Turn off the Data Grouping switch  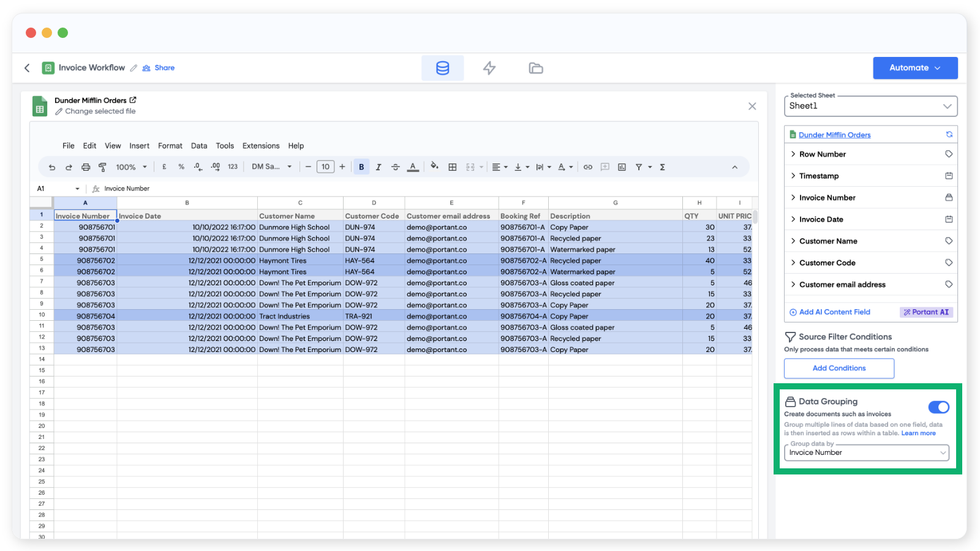[x=938, y=407]
